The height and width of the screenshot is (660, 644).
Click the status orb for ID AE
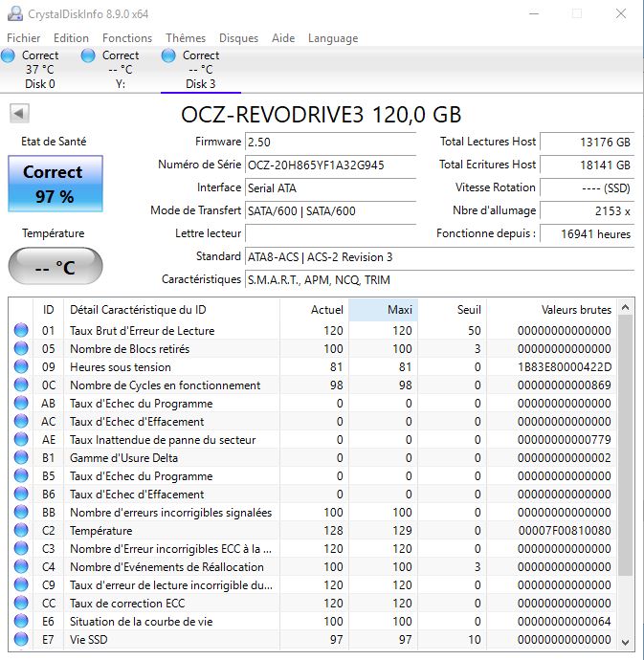[21, 439]
